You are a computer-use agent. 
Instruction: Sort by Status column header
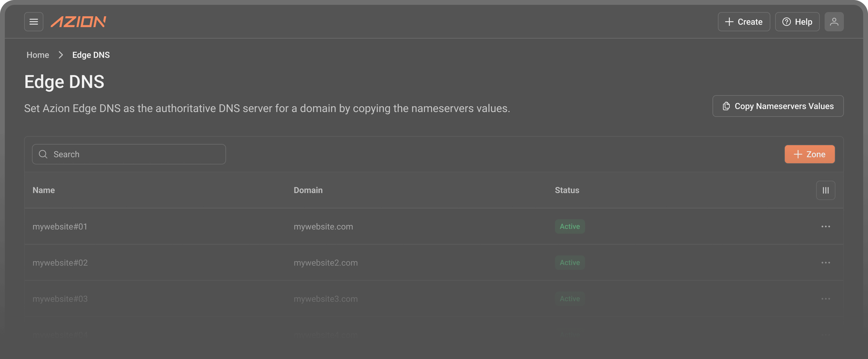(x=567, y=190)
